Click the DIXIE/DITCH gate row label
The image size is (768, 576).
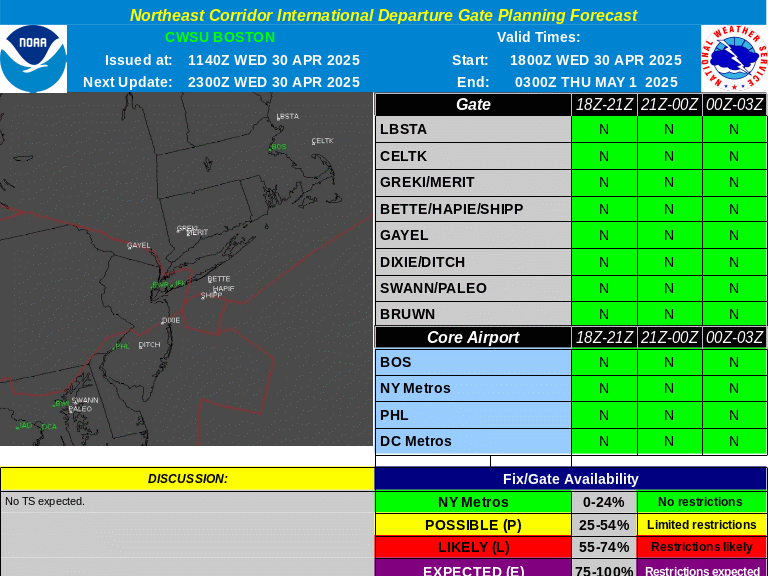(473, 262)
